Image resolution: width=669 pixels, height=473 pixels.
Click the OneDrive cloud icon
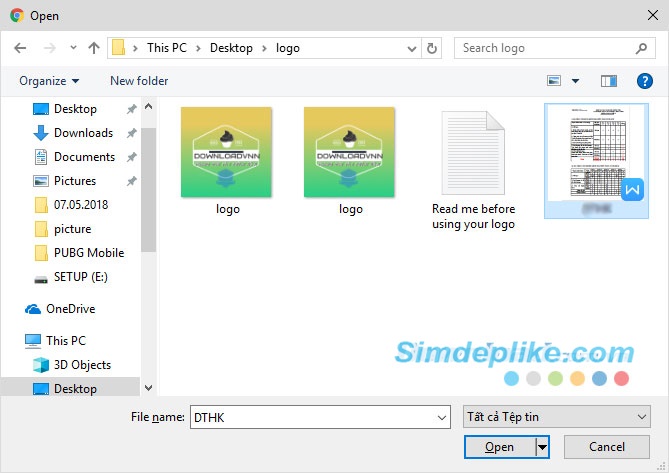point(33,309)
